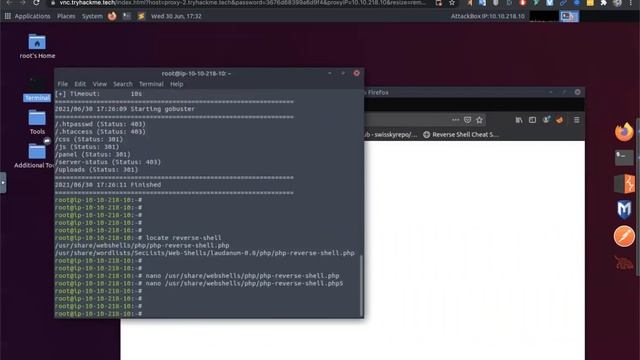Open the System menu in the top panel
The width and height of the screenshot is (640, 360).
tap(92, 16)
